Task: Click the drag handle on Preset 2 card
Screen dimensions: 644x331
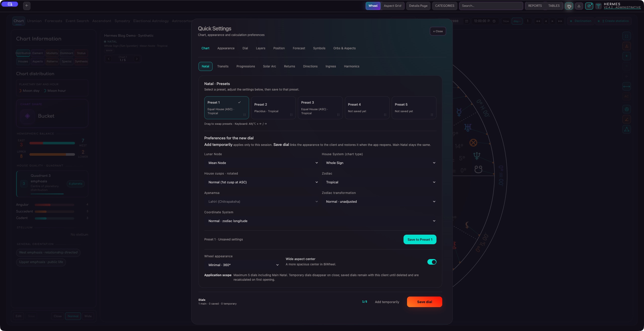Action: 291,115
